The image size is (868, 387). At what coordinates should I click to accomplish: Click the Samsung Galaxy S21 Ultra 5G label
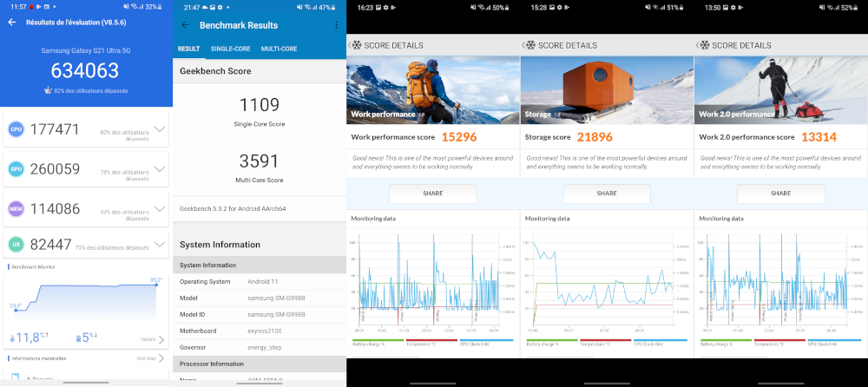(86, 50)
